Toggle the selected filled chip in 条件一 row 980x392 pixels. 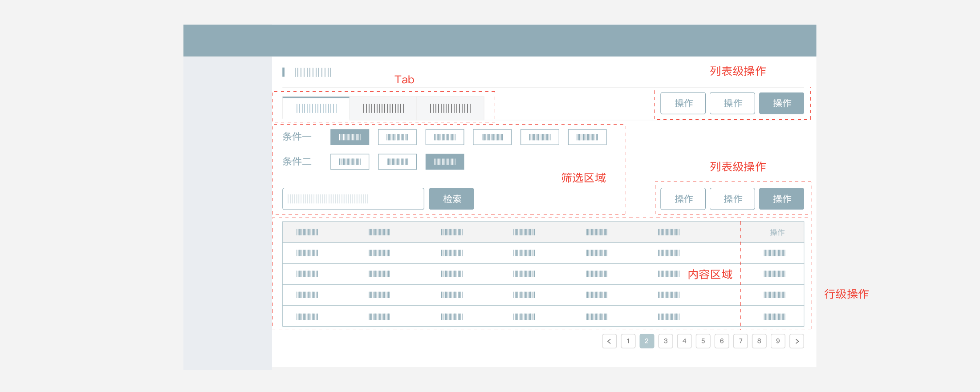click(x=350, y=137)
